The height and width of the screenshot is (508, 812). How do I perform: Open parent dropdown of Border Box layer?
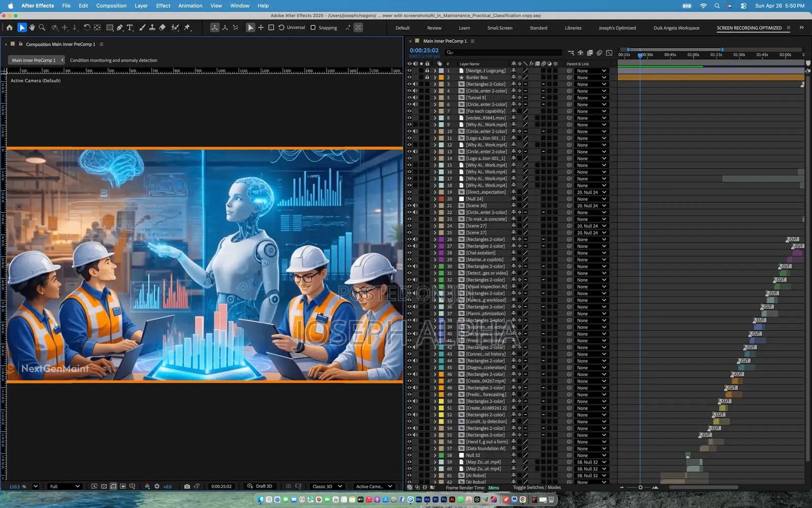[x=591, y=77]
